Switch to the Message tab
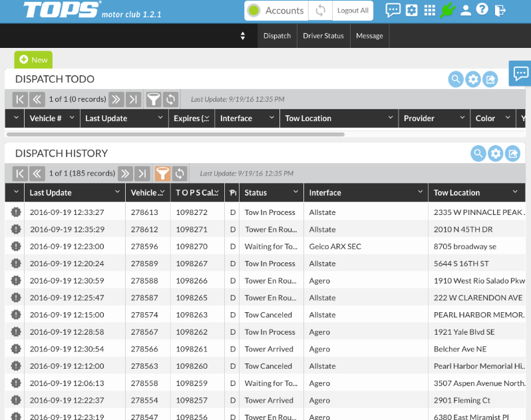This screenshot has height=420, width=531. click(x=369, y=36)
